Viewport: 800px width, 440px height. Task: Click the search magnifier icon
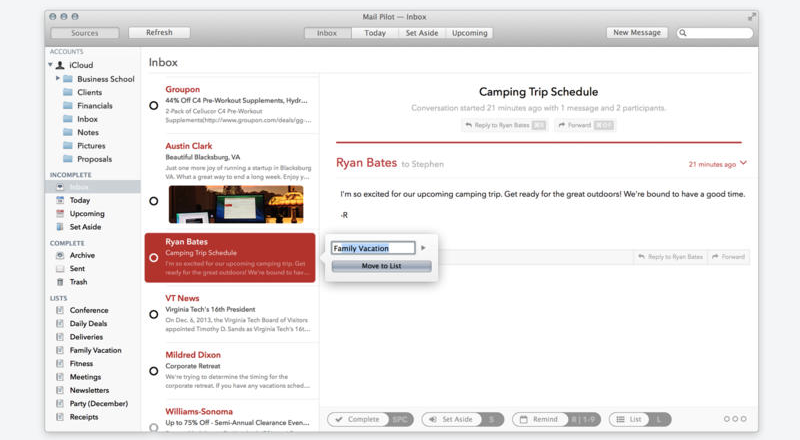point(683,33)
